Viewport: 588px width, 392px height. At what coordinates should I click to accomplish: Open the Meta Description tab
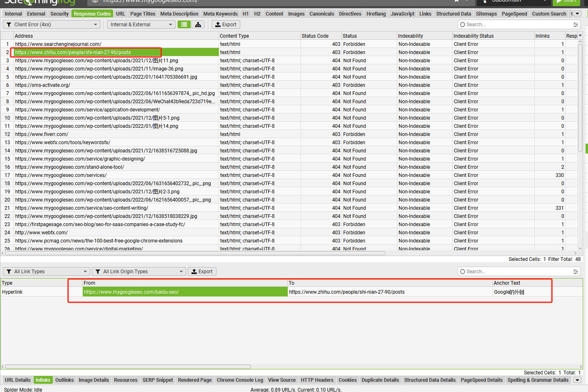point(179,14)
